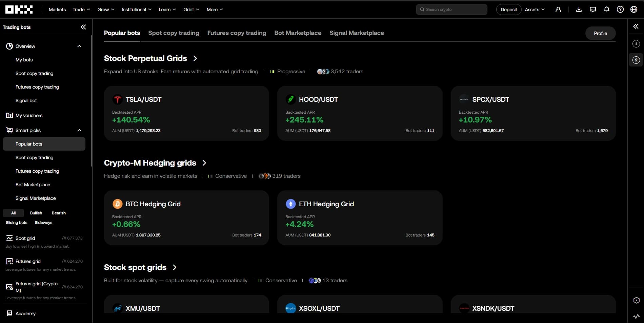Viewport: 644px width, 323px height.
Task: Open notifications bell
Action: tap(607, 9)
